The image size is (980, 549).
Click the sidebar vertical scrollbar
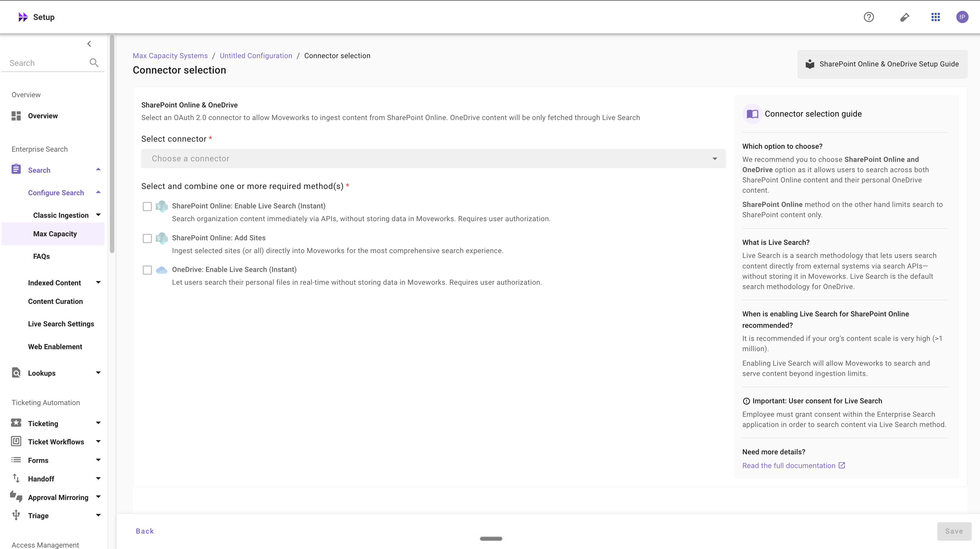[x=112, y=144]
